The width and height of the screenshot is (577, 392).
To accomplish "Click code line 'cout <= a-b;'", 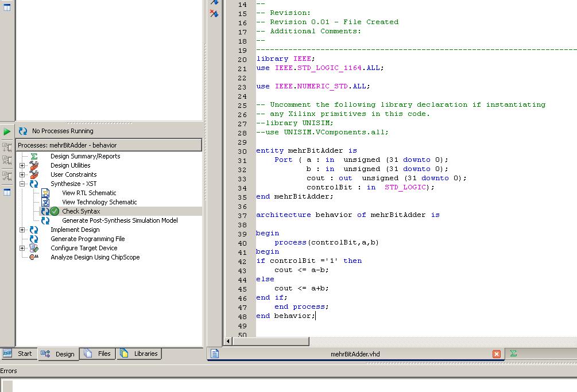I will tap(301, 270).
